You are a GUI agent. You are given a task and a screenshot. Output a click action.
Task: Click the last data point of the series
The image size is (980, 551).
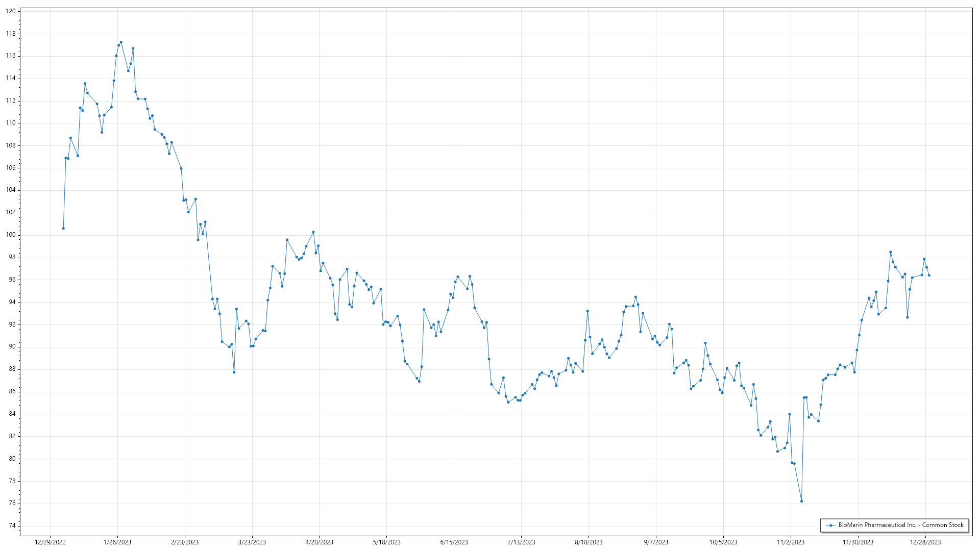pyautogui.click(x=929, y=275)
